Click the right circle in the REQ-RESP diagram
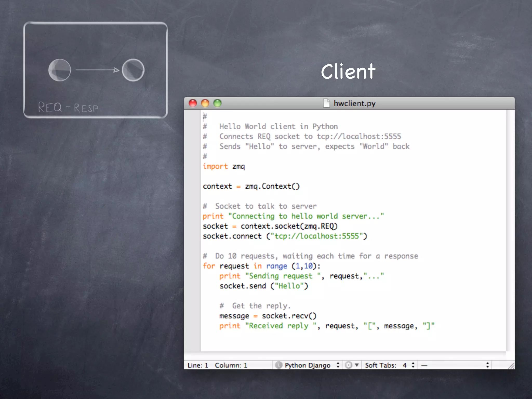Screen dimensions: 532x399 pos(133,70)
